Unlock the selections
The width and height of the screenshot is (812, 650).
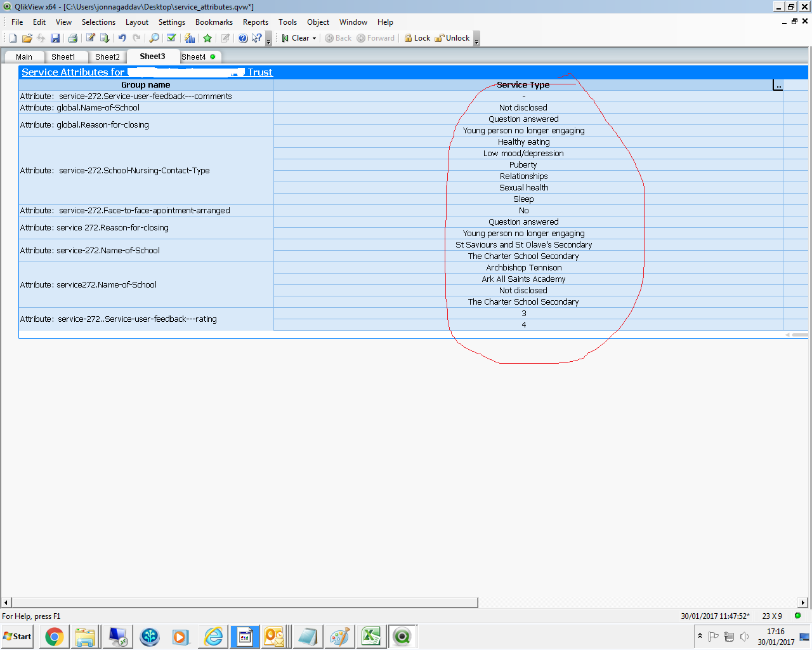pos(452,38)
